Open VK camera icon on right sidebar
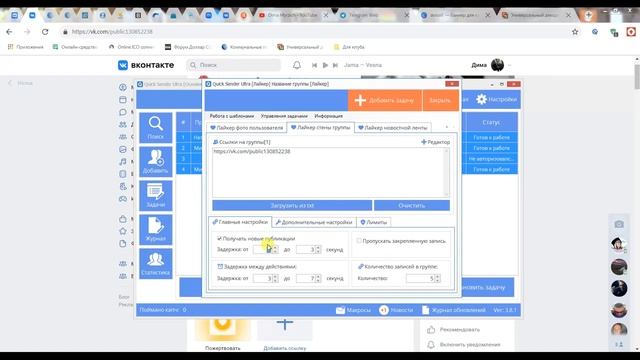This screenshot has width=640, height=360. click(619, 224)
